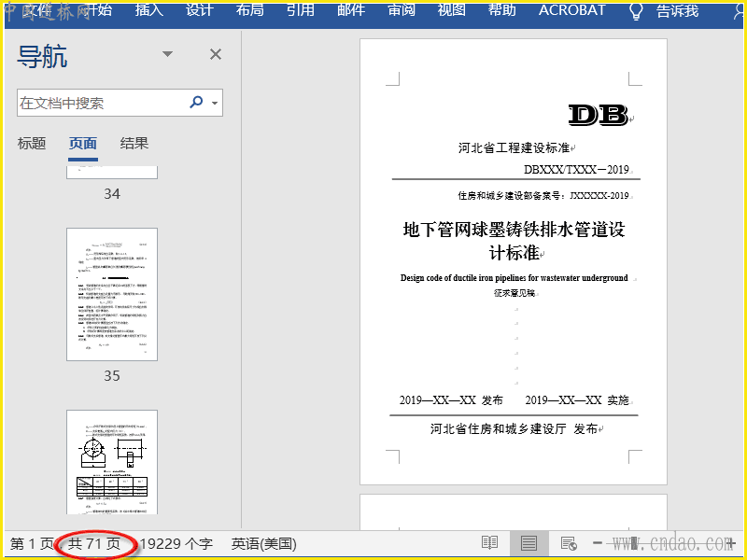Switch to Web Layout view icon
Image resolution: width=747 pixels, height=560 pixels.
point(569,543)
